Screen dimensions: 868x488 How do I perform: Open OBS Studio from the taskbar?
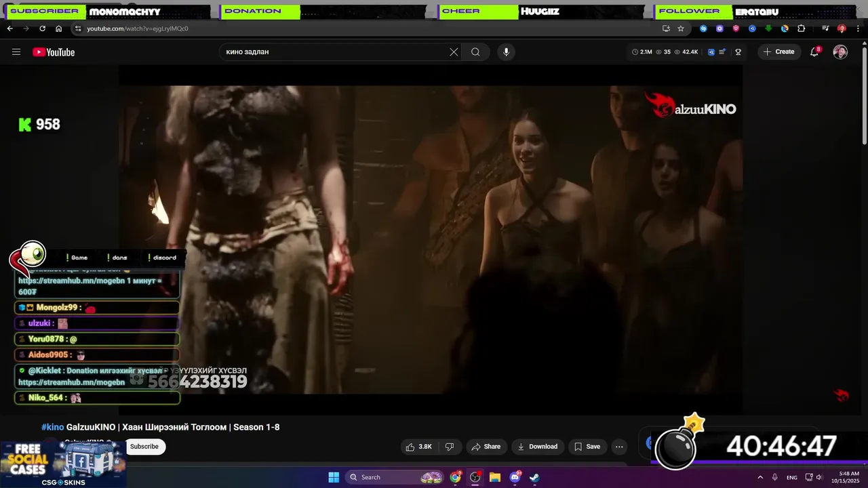(475, 477)
